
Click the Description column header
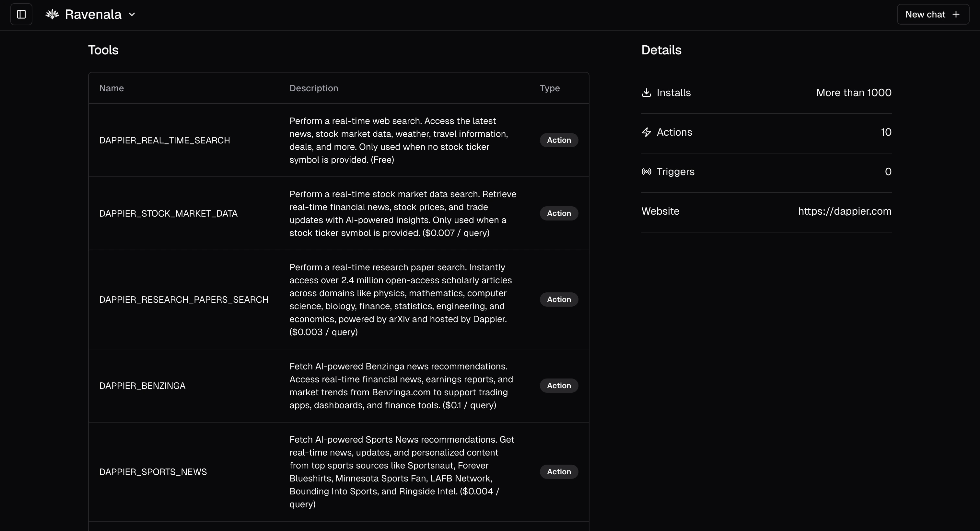pyautogui.click(x=313, y=88)
